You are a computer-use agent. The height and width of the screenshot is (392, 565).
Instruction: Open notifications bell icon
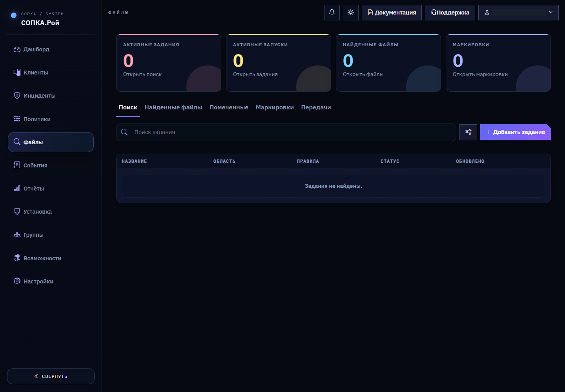[x=332, y=13]
